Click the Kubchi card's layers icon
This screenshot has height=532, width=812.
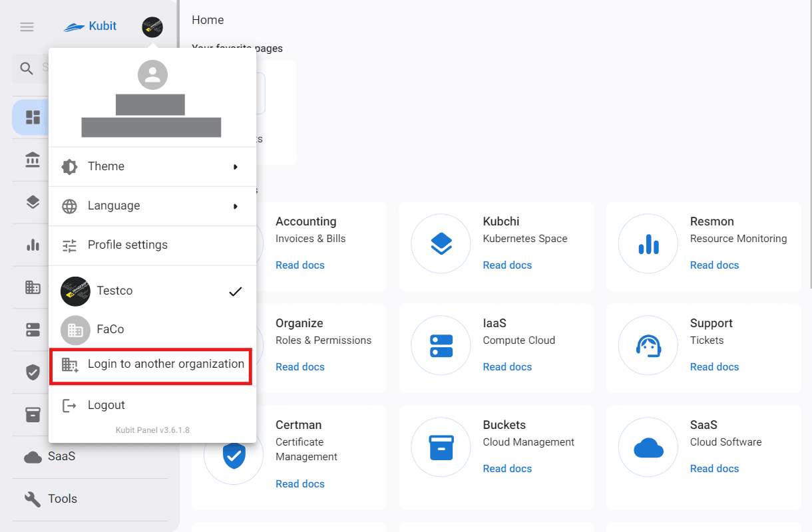coord(441,244)
